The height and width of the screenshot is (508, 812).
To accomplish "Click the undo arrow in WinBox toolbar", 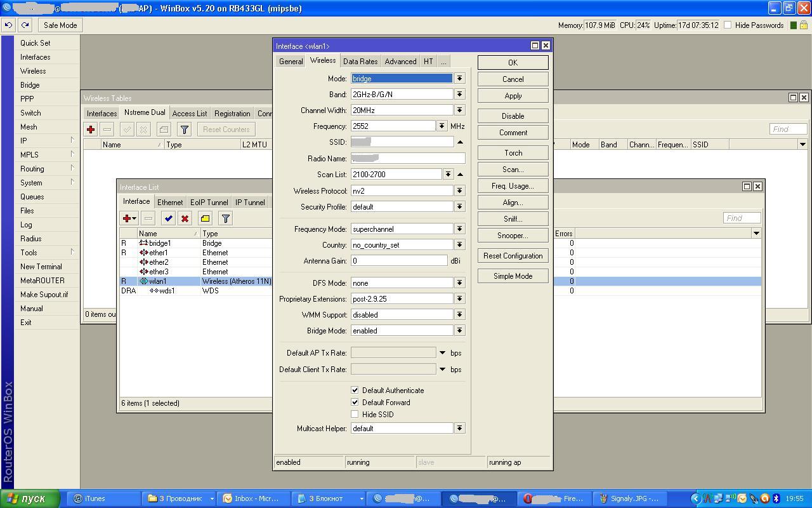I will [x=8, y=25].
